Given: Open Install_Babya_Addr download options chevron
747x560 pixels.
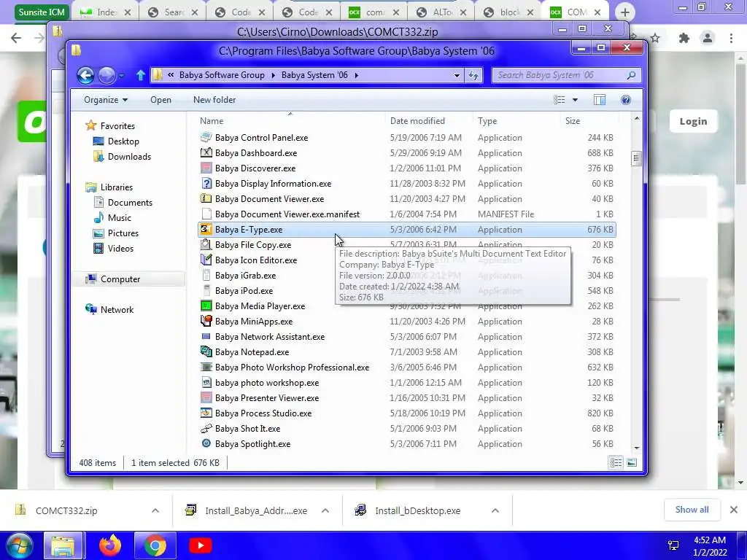Looking at the screenshot, I should coord(325,510).
